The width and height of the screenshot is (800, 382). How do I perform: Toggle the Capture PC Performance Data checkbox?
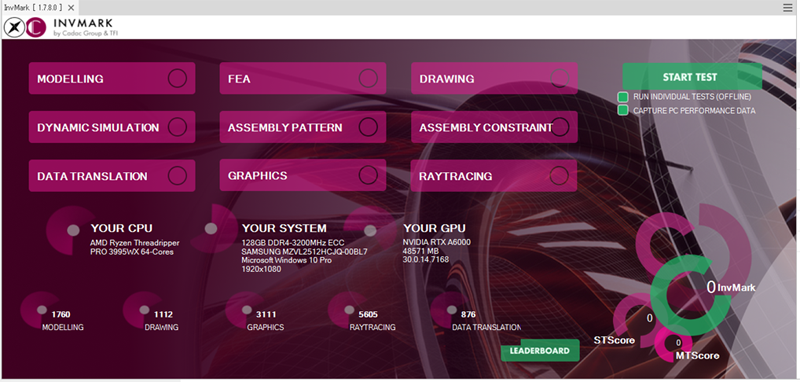(623, 110)
